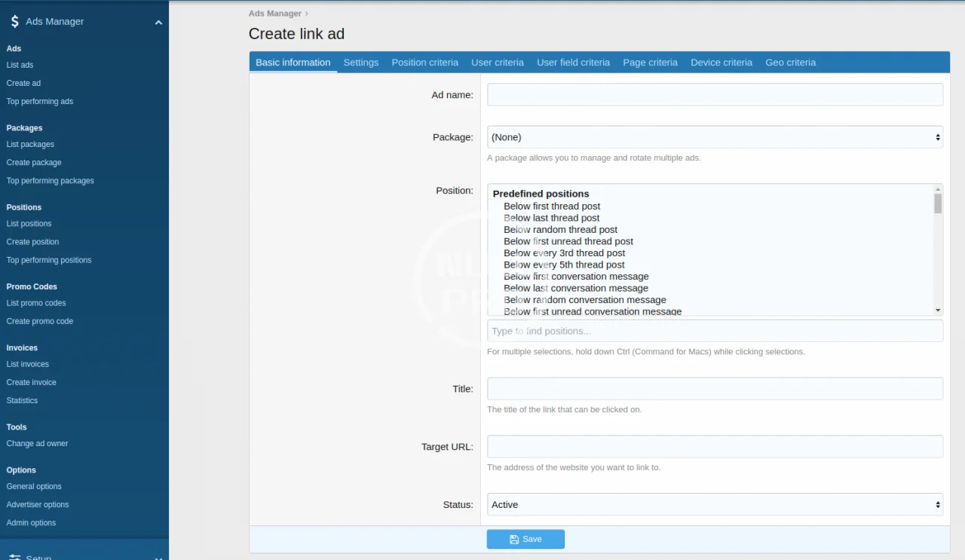Click the Ads Manager breadcrumb link
Image resolution: width=965 pixels, height=560 pixels.
click(x=274, y=14)
